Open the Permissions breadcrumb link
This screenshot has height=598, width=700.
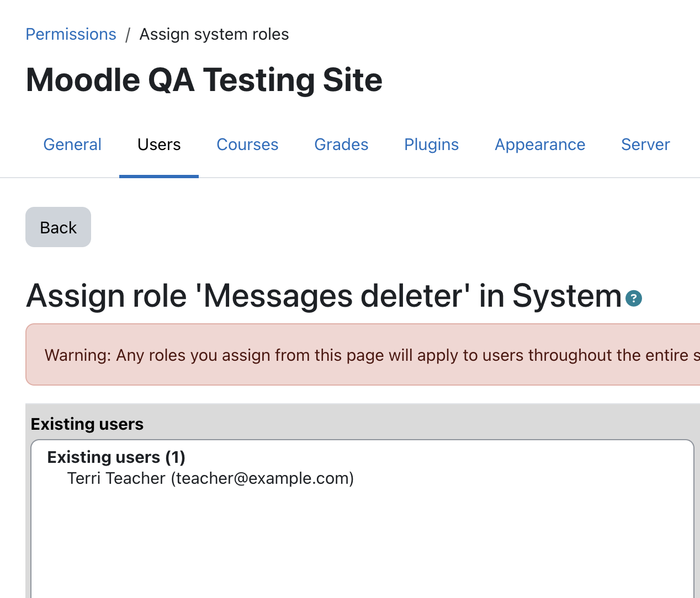pos(71,34)
